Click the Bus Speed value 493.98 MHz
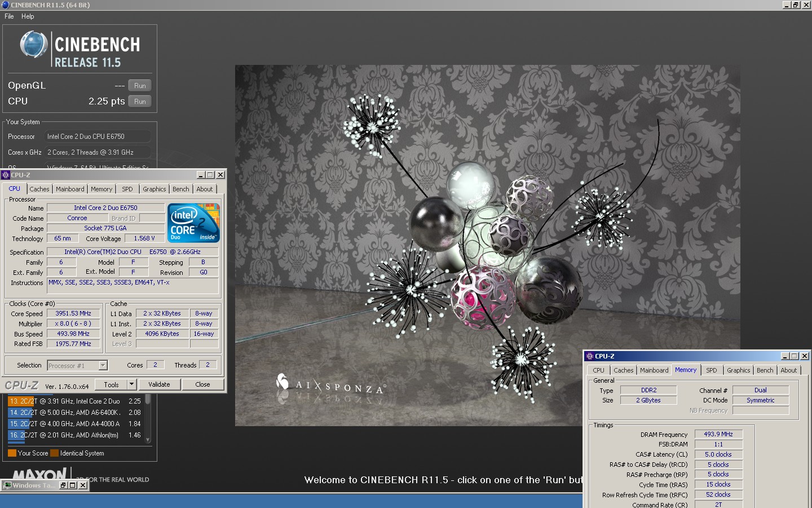 [73, 334]
